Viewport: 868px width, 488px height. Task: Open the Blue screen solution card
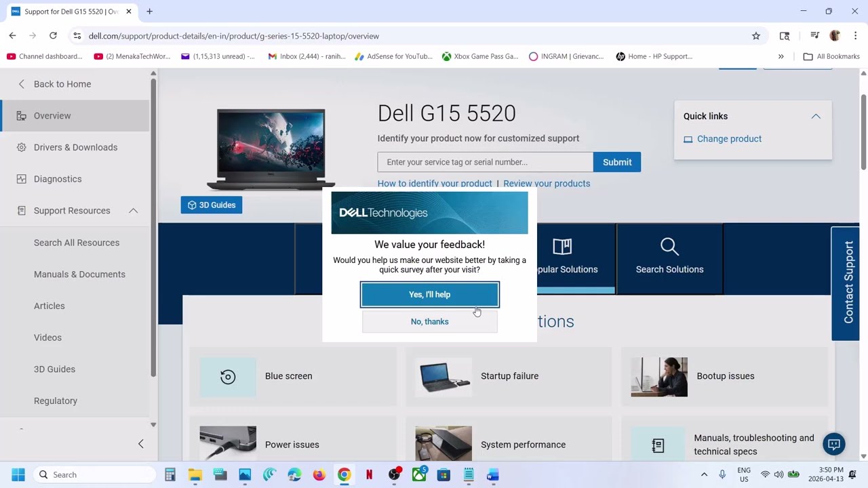pos(293,376)
